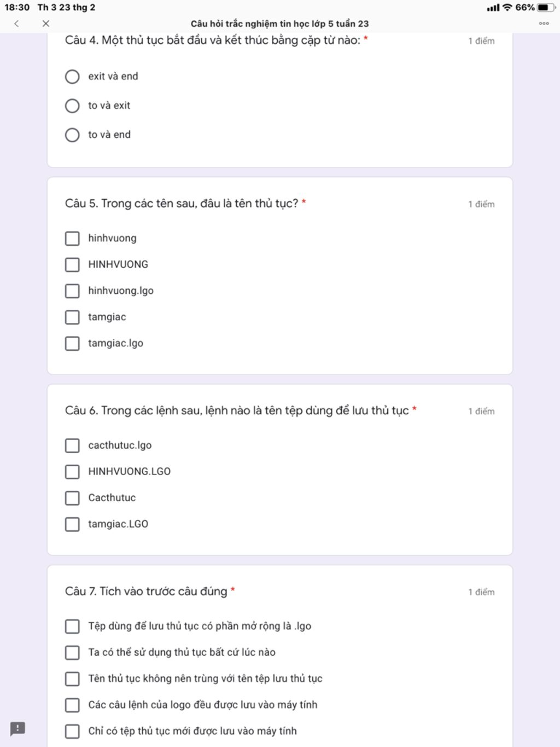Viewport: 560px width, 747px height.
Task: Select radio option 'to và exit'
Action: coord(72,106)
